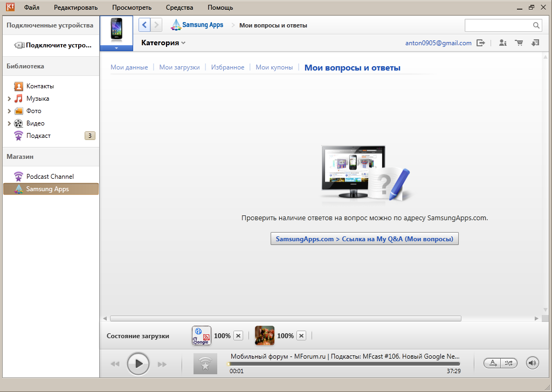The width and height of the screenshot is (552, 392).
Task: Click the food image download thumbnail
Action: pyautogui.click(x=265, y=335)
